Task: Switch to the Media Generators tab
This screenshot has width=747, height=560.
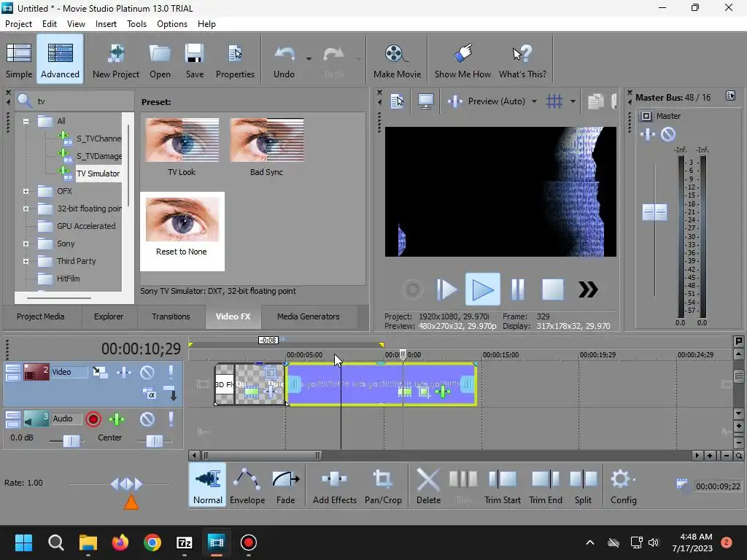Action: pyautogui.click(x=309, y=316)
